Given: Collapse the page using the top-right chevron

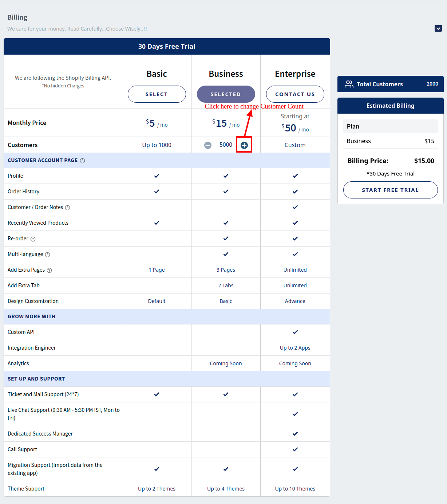Looking at the screenshot, I should point(438,28).
